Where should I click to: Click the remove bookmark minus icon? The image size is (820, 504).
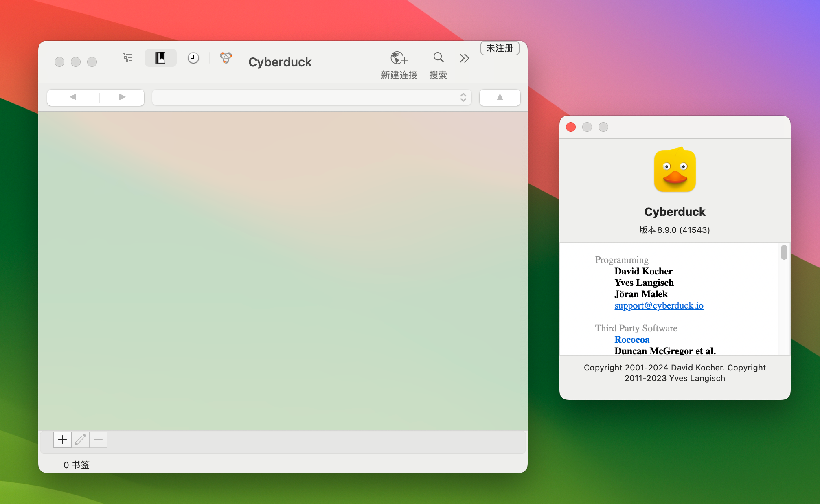(x=99, y=440)
